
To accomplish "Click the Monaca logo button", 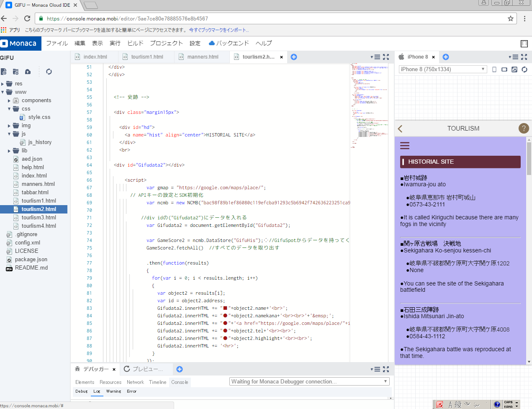I will coord(21,43).
